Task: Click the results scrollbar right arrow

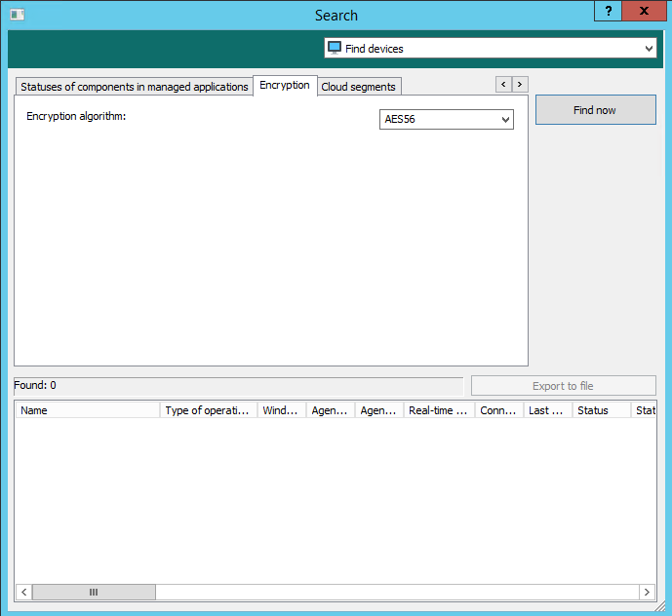Action: (646, 592)
